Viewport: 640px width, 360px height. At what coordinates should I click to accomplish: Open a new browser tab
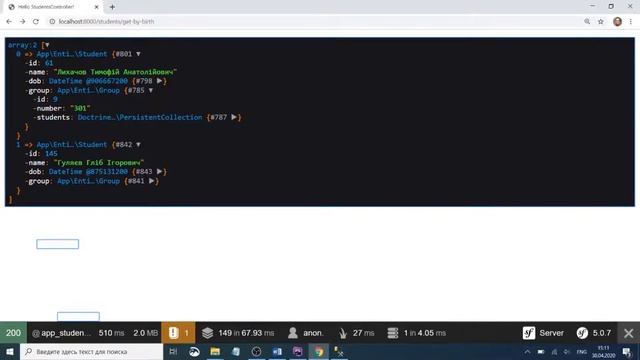[x=112, y=7]
